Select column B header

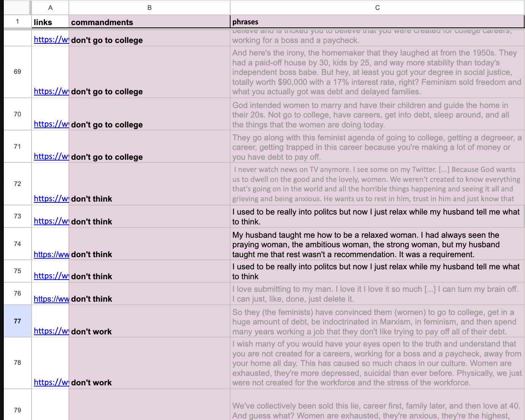click(x=149, y=8)
